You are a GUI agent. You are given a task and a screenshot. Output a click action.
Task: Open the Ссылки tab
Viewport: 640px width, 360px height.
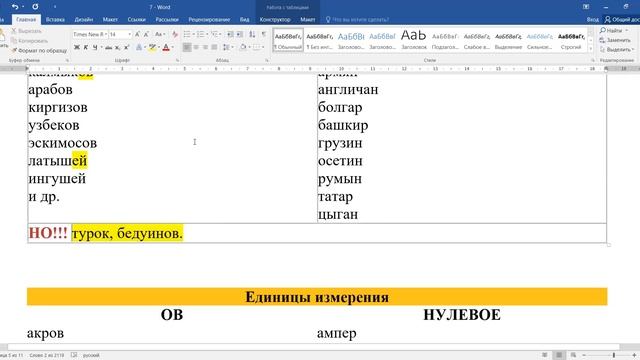pos(136,19)
